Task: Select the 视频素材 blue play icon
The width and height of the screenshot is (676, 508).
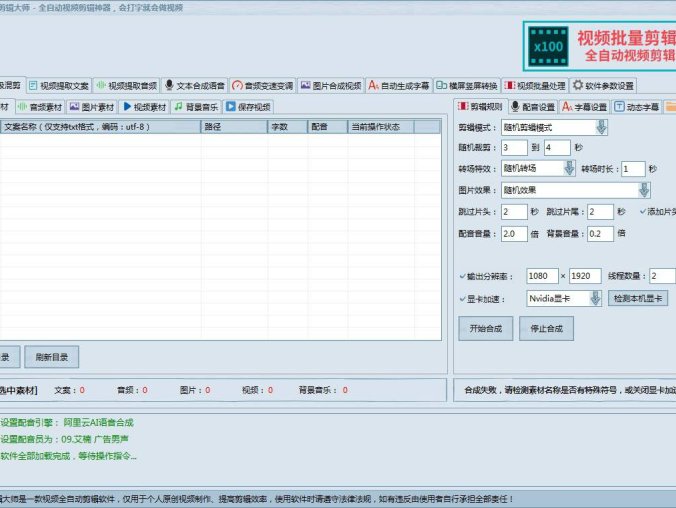Action: click(127, 107)
